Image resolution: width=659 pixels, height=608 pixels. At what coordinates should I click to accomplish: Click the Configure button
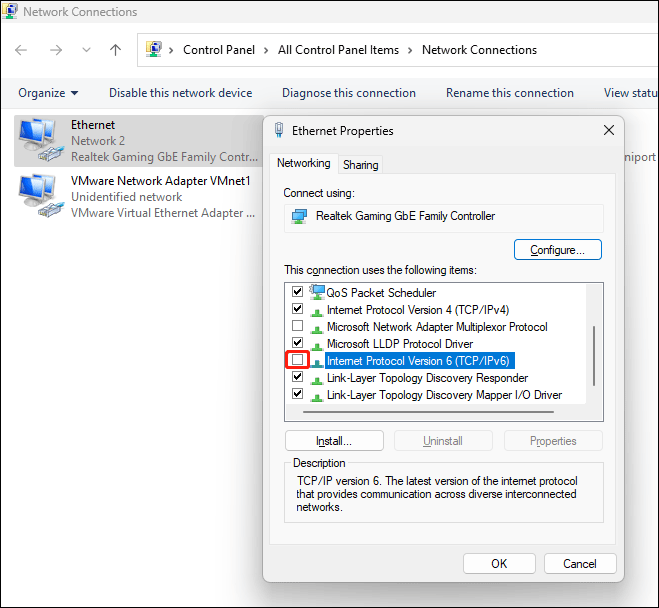pos(557,249)
